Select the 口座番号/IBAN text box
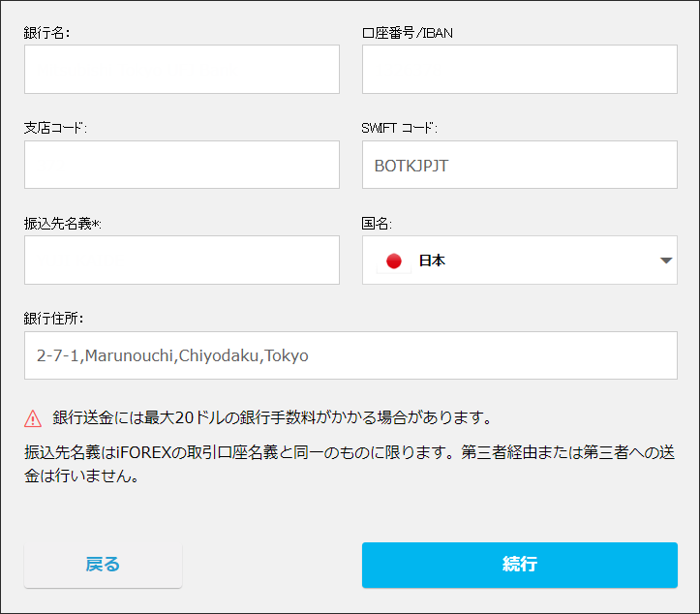700x614 pixels. coord(519,69)
